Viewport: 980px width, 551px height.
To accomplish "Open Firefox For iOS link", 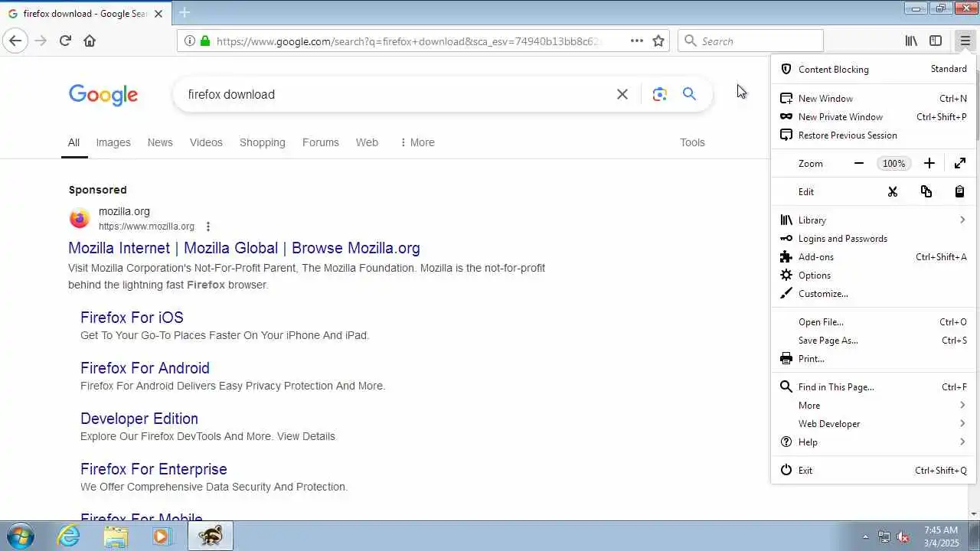I will pyautogui.click(x=132, y=318).
